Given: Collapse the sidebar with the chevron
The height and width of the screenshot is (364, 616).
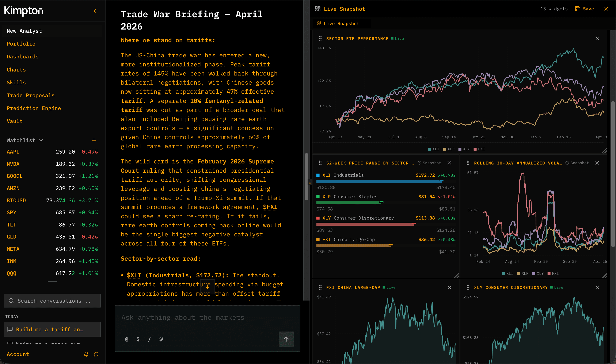Looking at the screenshot, I should [x=95, y=11].
